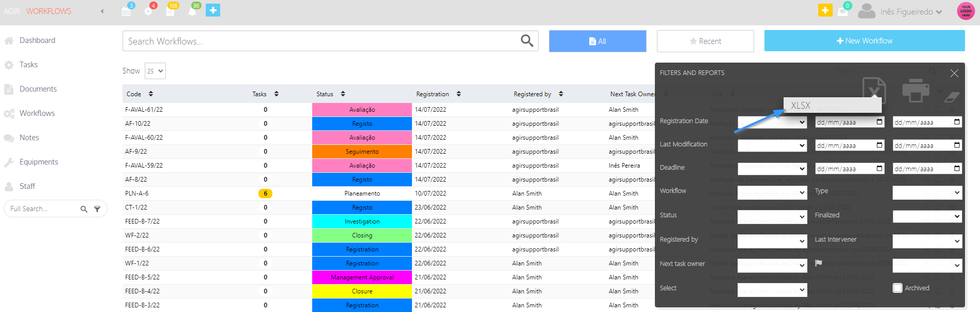Click the magnifier in Search Workflows field
The image size is (980, 312).
pos(527,41)
